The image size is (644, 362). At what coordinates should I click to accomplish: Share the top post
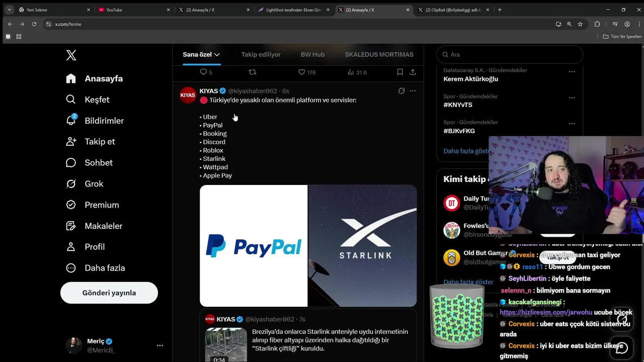tap(413, 72)
